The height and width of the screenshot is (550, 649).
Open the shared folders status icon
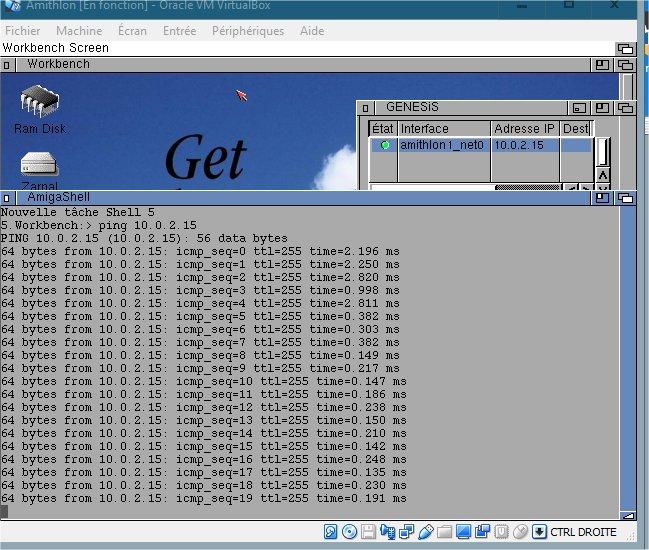[x=444, y=532]
